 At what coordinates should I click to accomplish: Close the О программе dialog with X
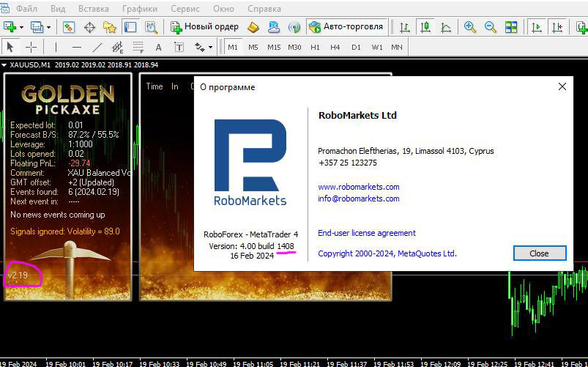coord(562,86)
